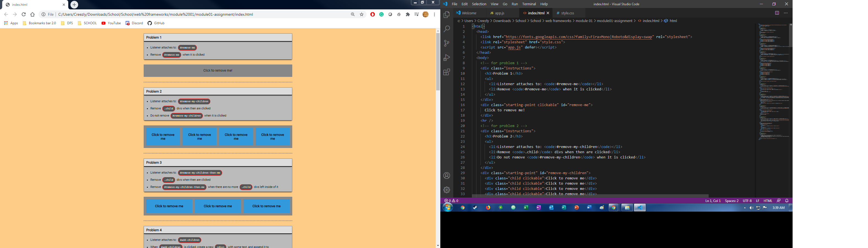Open Extensions view in VS Code

447,72
